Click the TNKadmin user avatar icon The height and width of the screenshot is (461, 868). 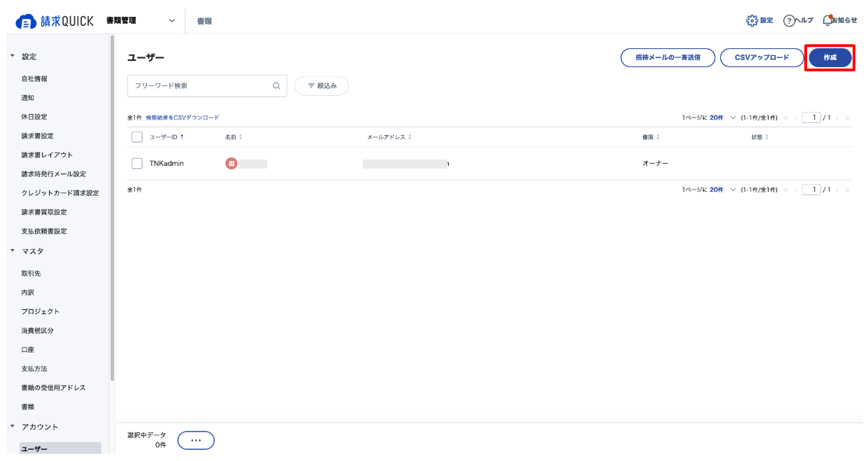231,163
